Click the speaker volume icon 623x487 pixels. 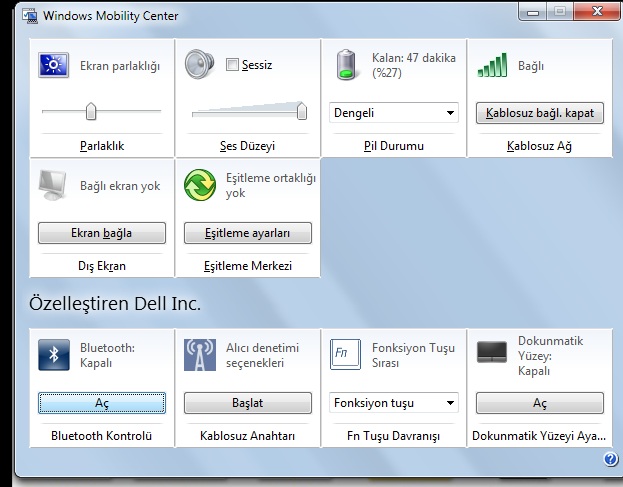pos(199,64)
